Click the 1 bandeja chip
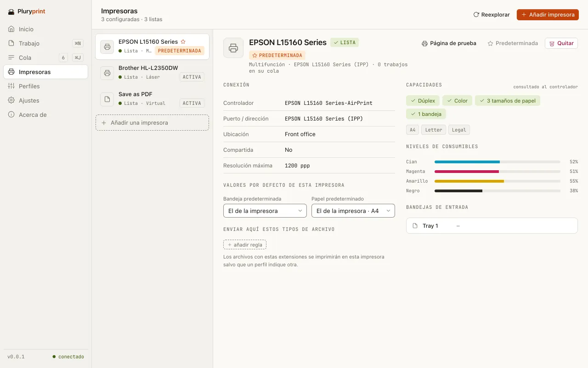 coord(426,114)
